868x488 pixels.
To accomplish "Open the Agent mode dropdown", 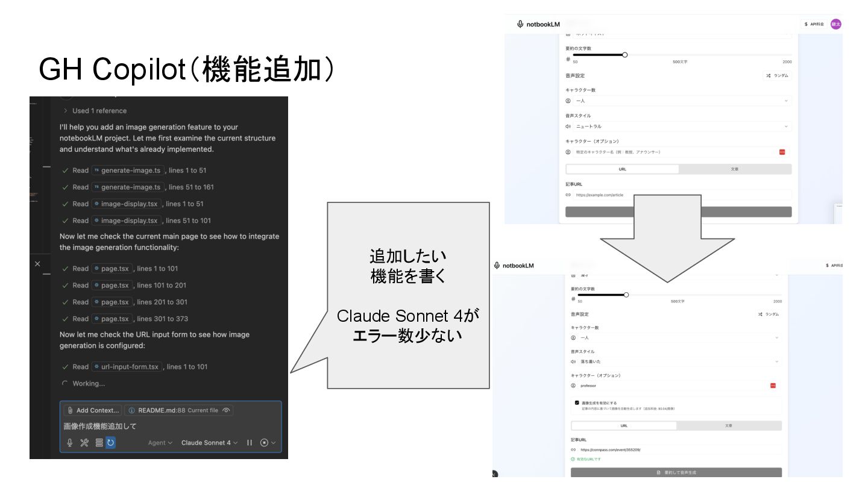I will point(160,443).
